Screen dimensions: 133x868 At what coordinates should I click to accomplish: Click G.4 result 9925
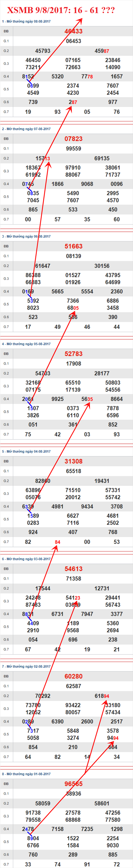[x=58, y=399]
